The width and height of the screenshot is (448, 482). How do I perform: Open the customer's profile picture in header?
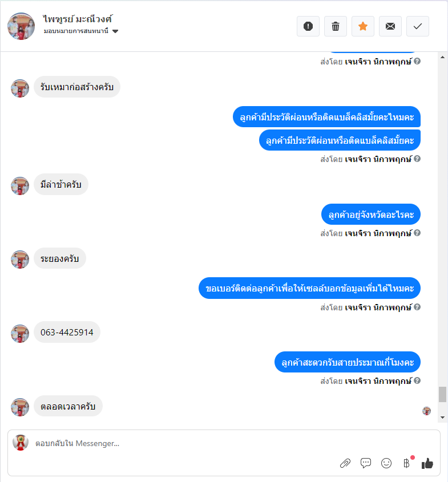21,26
